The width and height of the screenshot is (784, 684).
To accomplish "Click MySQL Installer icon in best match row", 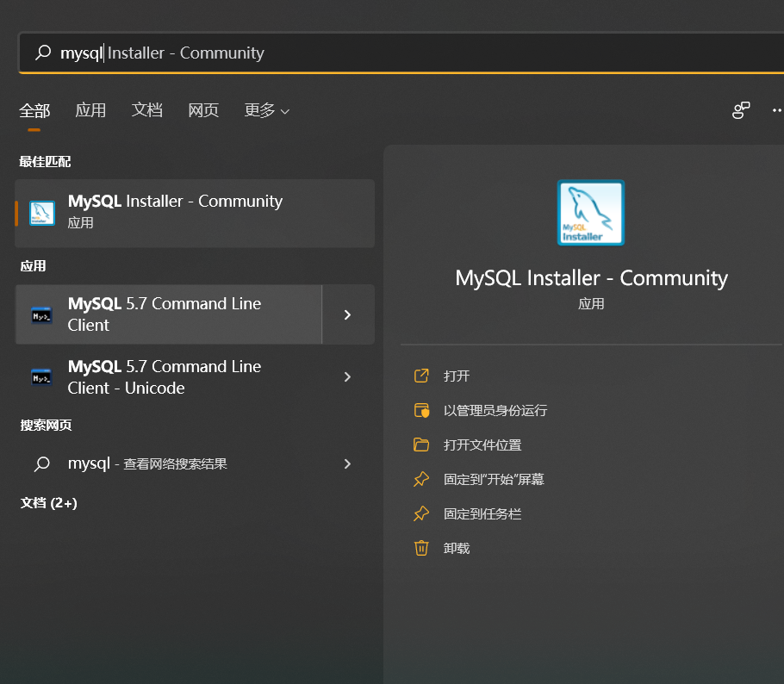I will 42,213.
